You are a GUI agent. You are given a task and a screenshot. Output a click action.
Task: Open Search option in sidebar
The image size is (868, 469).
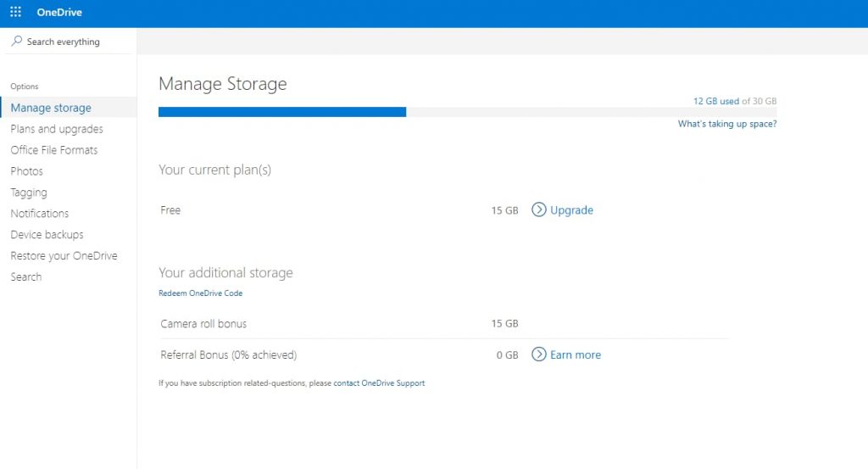26,276
